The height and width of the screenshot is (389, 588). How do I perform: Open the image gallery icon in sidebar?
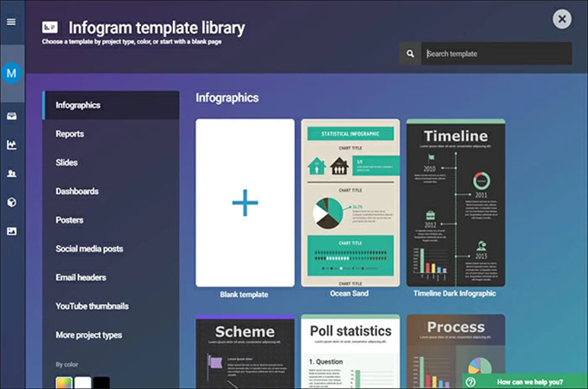tap(12, 231)
